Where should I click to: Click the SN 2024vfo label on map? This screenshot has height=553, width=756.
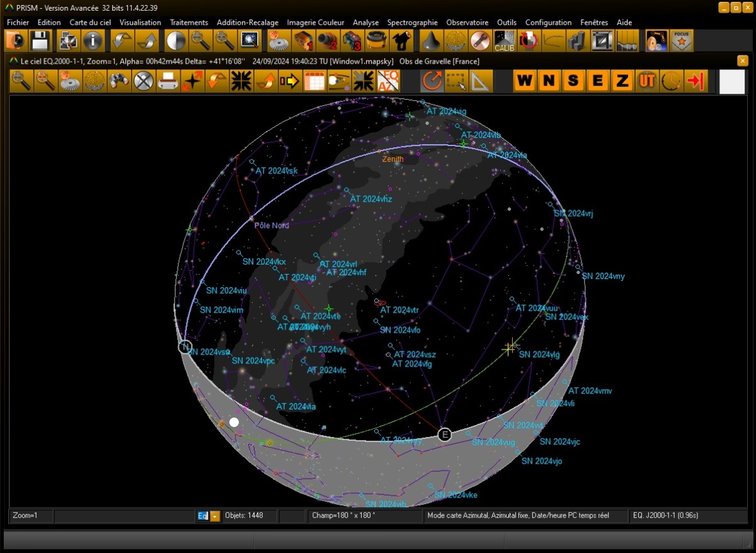point(399,330)
